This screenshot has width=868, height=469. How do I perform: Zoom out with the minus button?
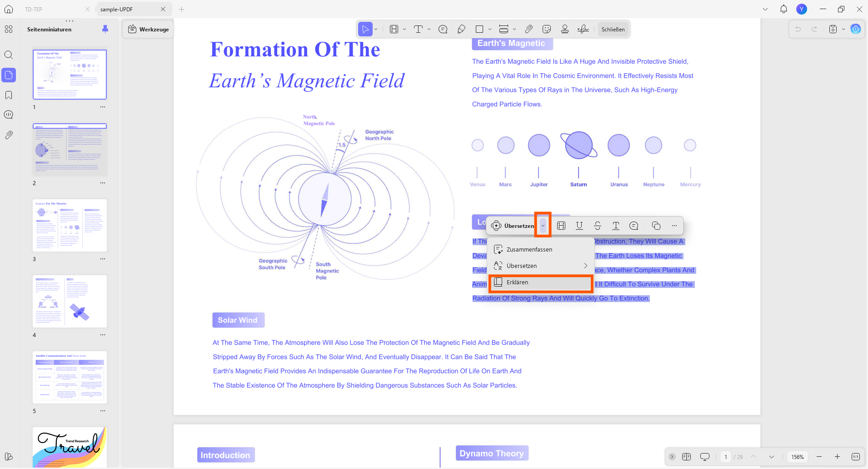(819, 457)
